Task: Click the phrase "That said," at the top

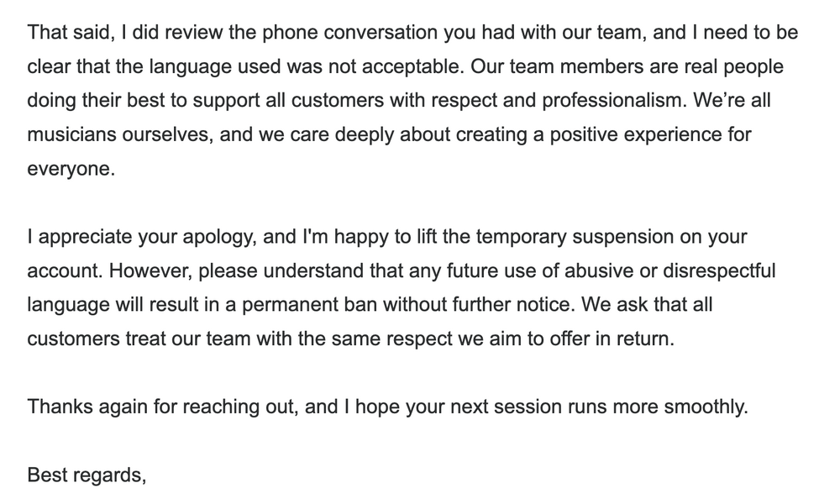Action: [x=71, y=33]
